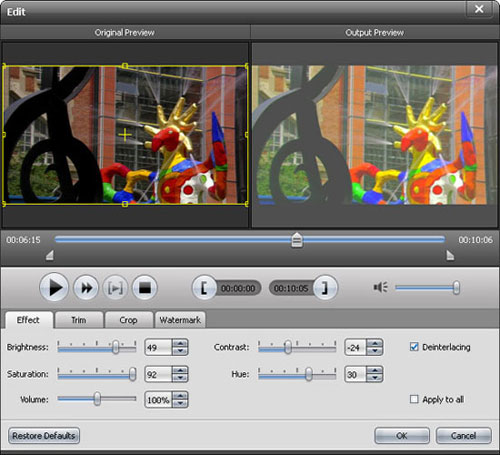This screenshot has width=500, height=455.
Task: Click the Contrast value field showing -24
Action: pyautogui.click(x=356, y=347)
